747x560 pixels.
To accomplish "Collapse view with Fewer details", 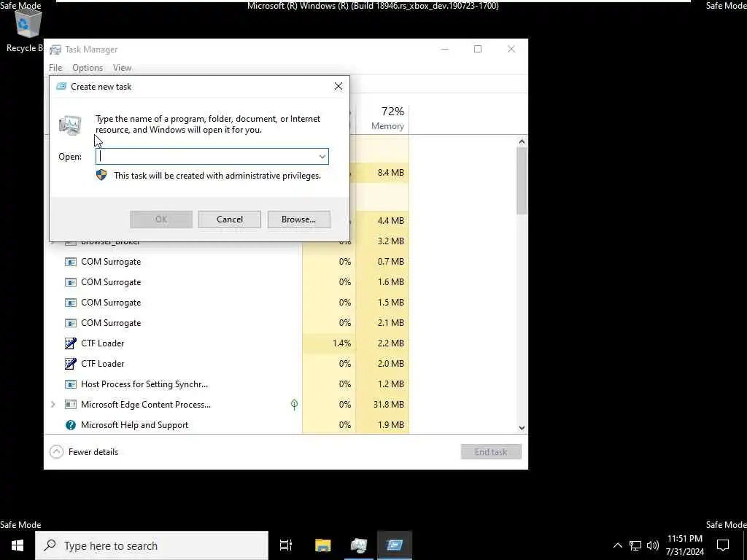I will [84, 452].
